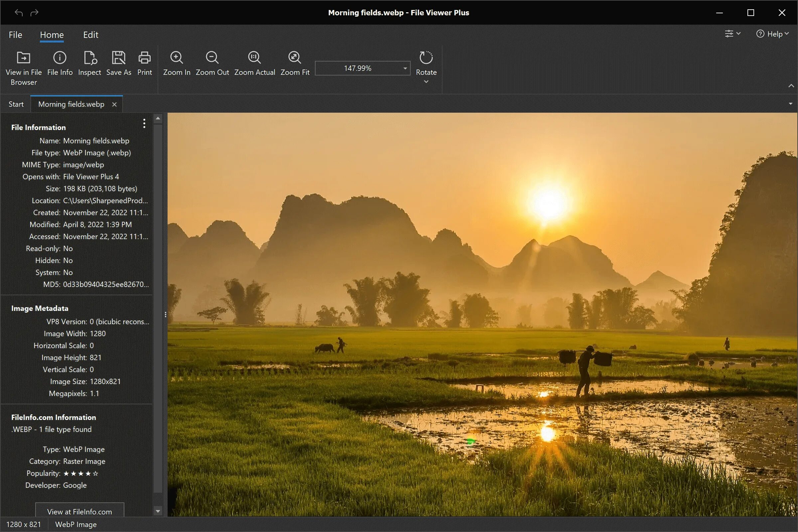Image resolution: width=798 pixels, height=532 pixels.
Task: Open the Help dropdown menu
Action: 772,34
